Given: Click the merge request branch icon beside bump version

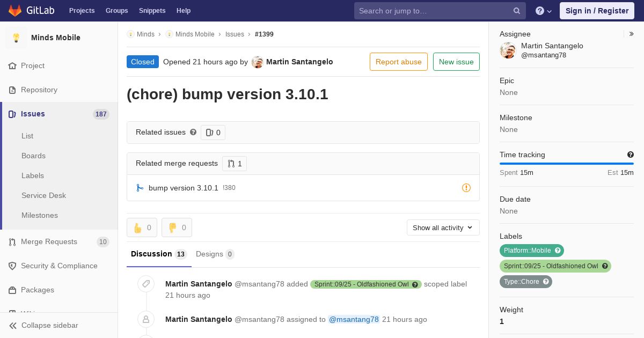Looking at the screenshot, I should [140, 188].
